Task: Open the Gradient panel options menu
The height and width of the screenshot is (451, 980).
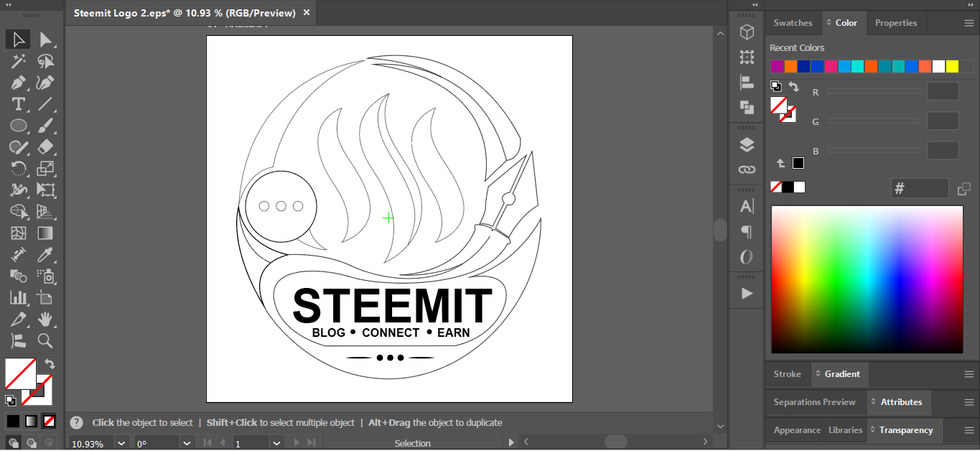Action: 969,374
